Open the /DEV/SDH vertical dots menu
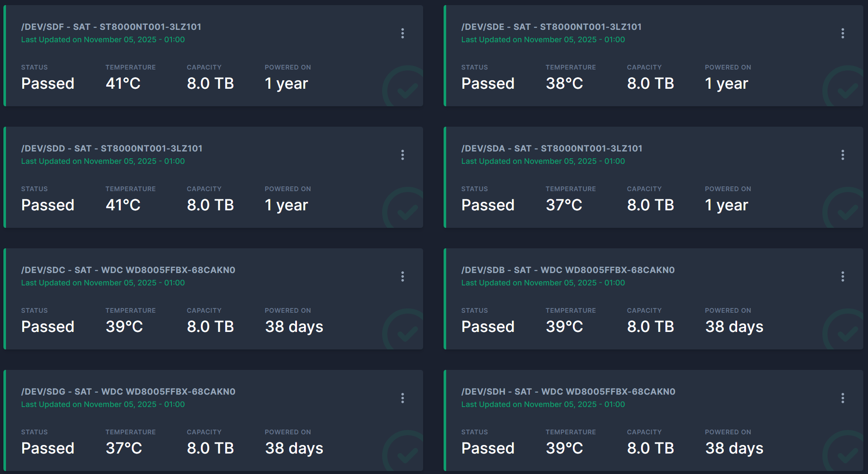 (x=842, y=398)
